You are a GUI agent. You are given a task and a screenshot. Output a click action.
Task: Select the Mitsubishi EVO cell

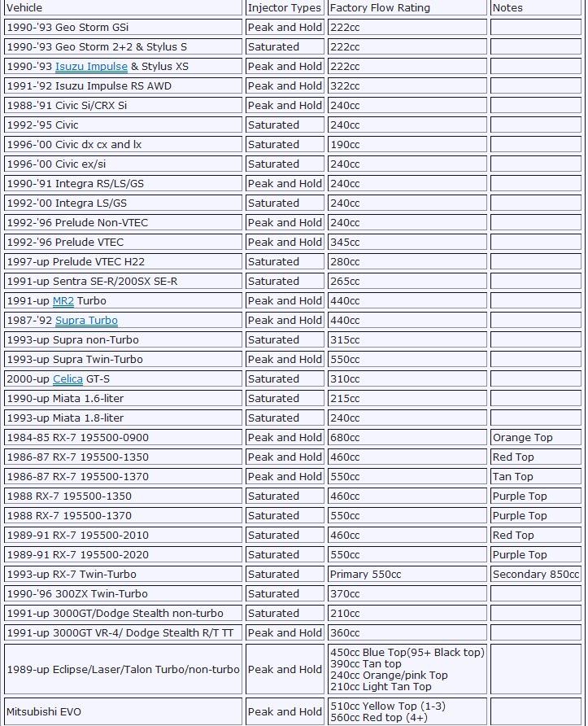point(123,711)
